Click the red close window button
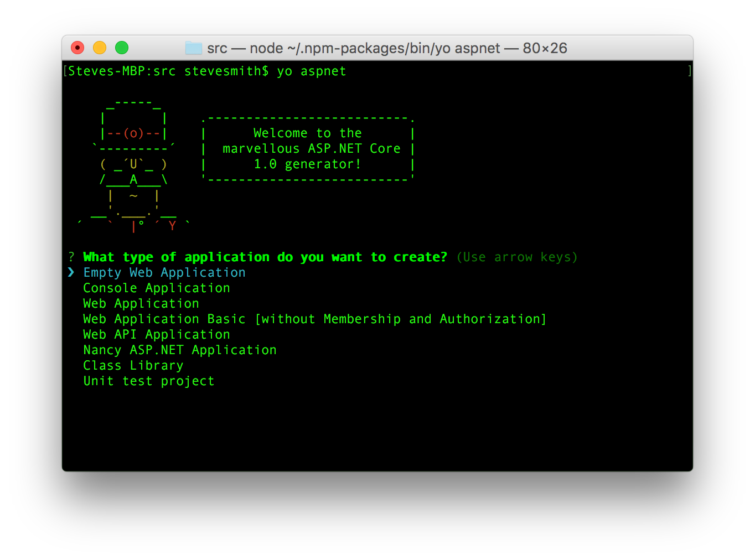 pos(77,48)
